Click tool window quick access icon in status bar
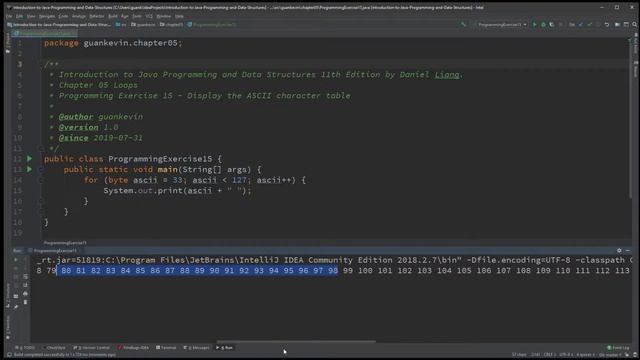Screen dimensions: 640x360 pyautogui.click(x=9, y=355)
